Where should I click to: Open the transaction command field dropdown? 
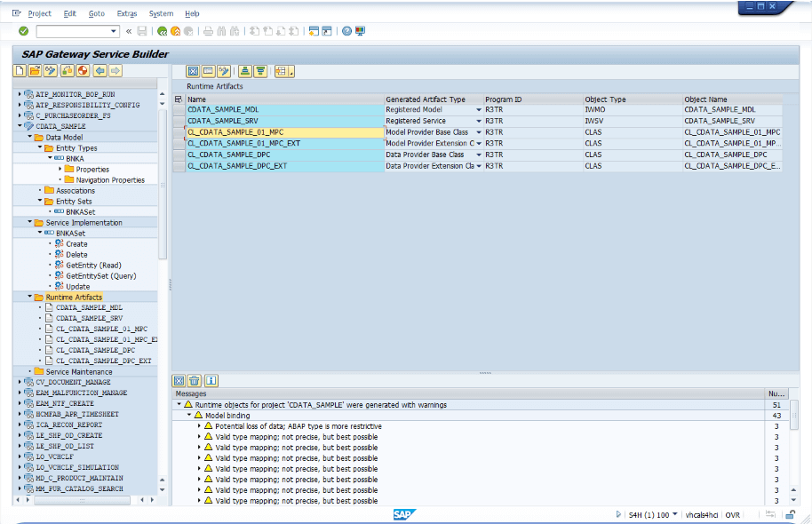pos(114,31)
